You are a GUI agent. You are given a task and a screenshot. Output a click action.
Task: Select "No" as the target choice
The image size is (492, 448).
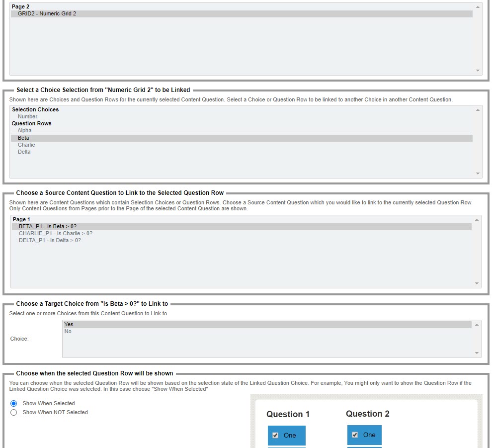click(x=68, y=331)
